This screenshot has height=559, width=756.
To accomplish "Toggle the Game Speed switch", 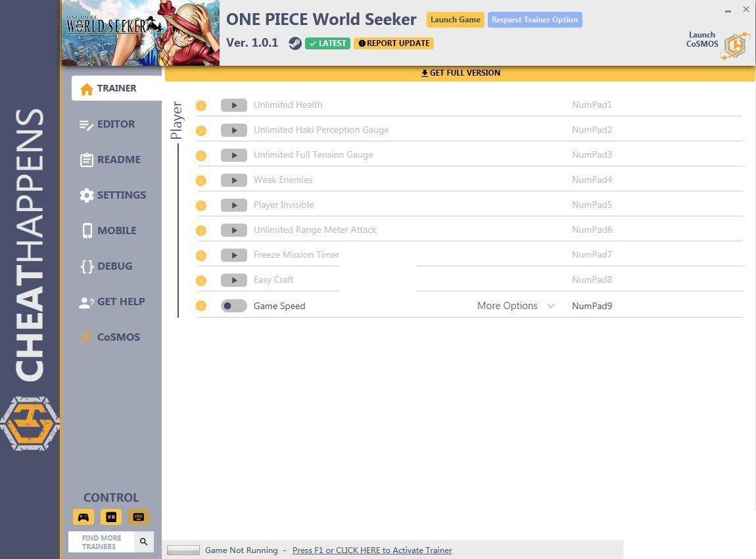I will click(x=234, y=306).
